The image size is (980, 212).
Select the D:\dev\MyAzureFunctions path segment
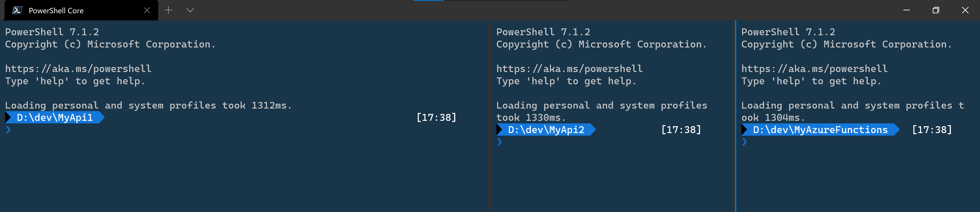point(818,130)
